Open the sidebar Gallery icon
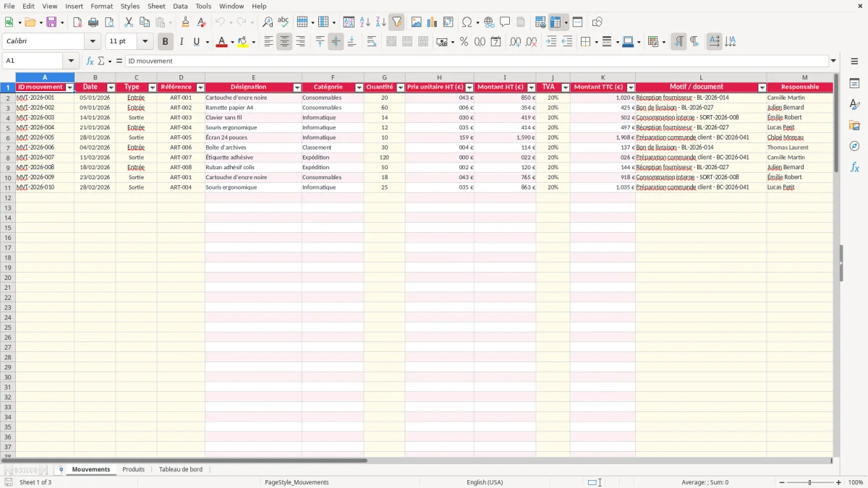Viewport: 868px width, 488px height. (x=854, y=125)
